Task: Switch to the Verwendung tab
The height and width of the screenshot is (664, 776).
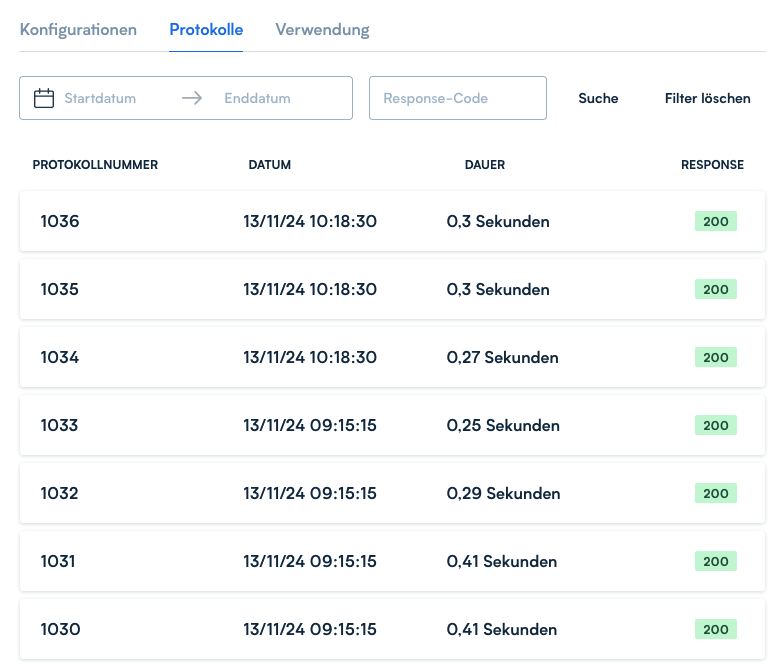Action: tap(322, 30)
